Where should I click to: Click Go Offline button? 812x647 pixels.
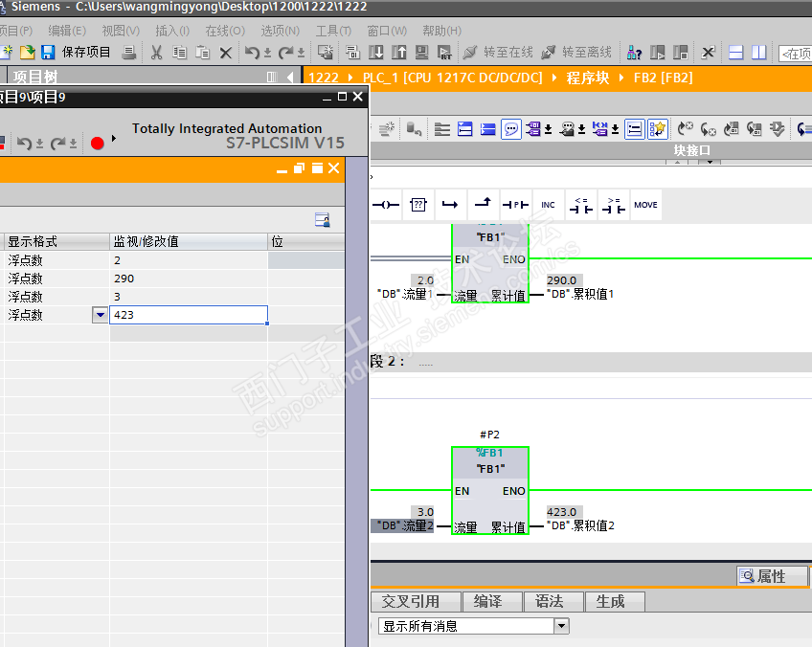tap(576, 53)
